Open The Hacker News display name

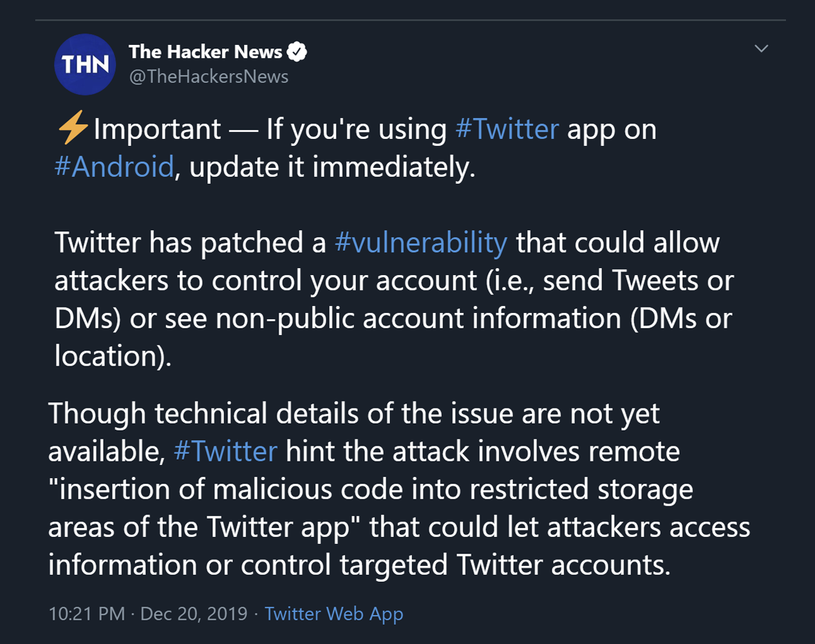pyautogui.click(x=205, y=51)
